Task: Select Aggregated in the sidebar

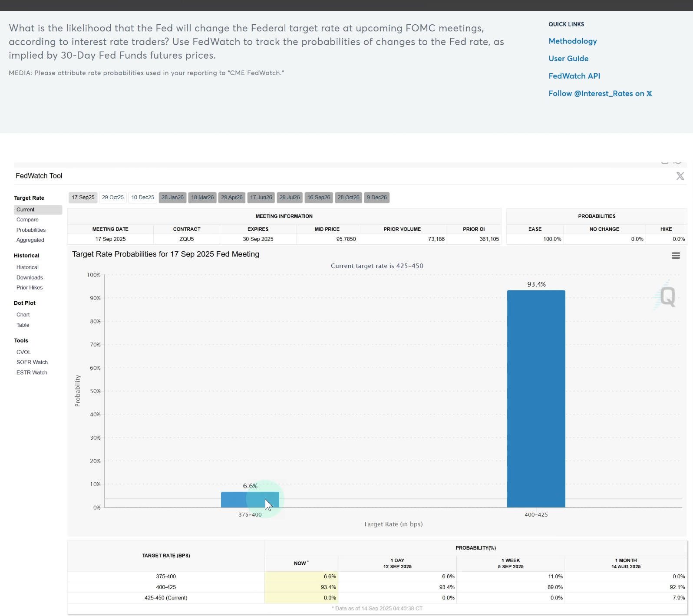Action: (30, 240)
